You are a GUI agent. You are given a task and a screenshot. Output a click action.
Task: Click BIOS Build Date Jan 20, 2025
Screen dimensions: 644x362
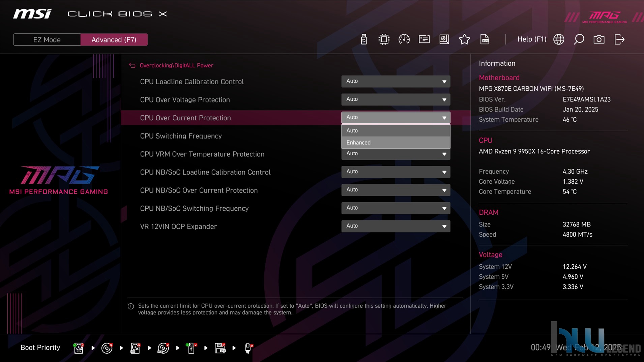click(x=580, y=110)
